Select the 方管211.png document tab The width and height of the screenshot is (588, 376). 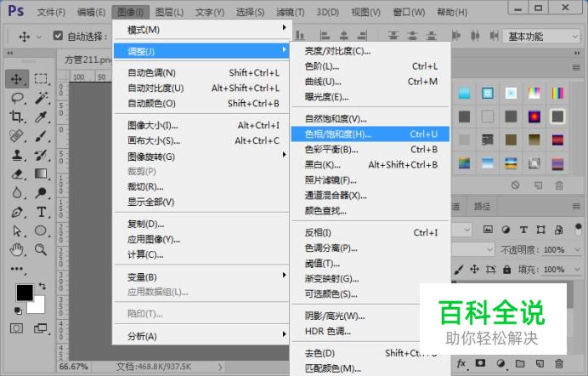click(x=88, y=60)
